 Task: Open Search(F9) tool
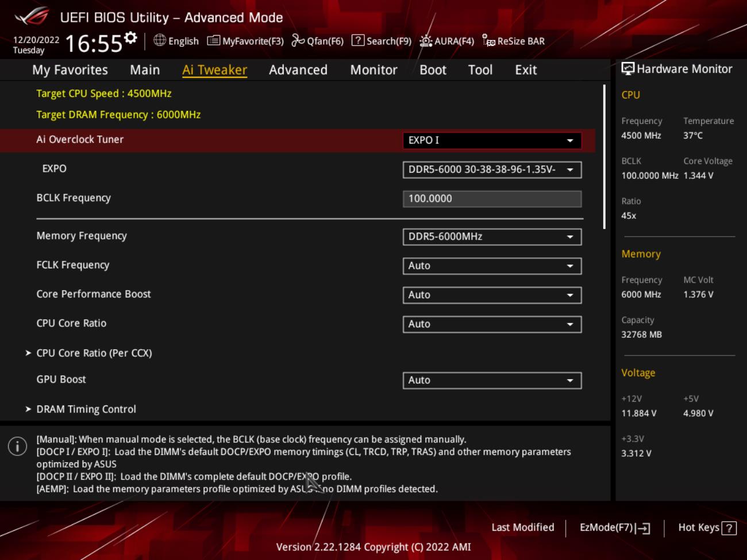[382, 41]
